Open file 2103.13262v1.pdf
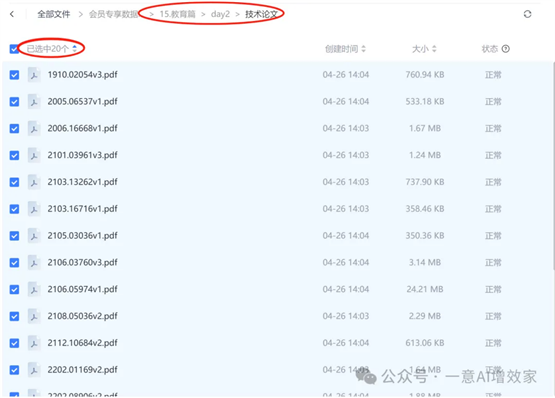This screenshot has width=555, height=398. [x=82, y=182]
